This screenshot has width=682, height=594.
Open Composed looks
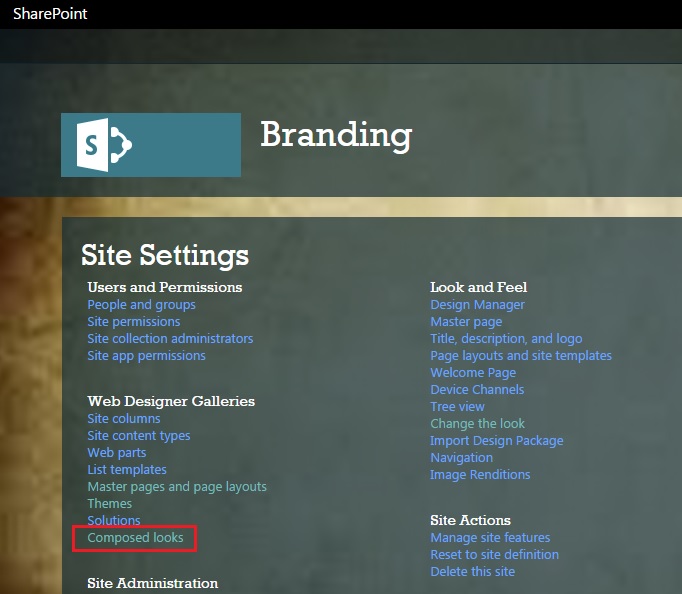coord(135,537)
